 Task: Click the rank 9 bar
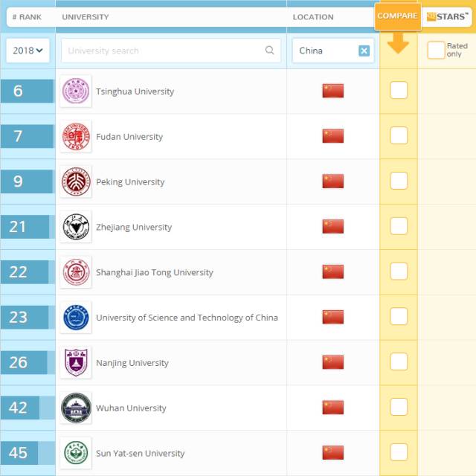27,181
